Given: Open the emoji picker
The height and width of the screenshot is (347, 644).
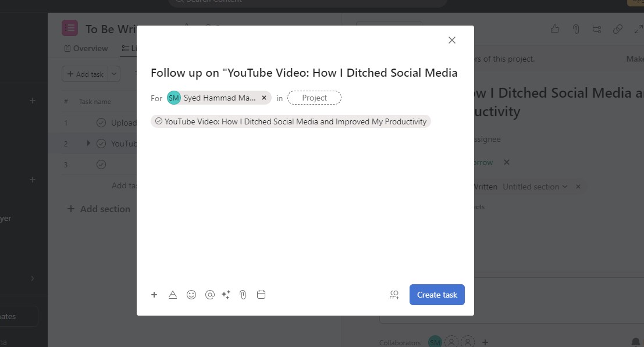Looking at the screenshot, I should click(x=191, y=295).
